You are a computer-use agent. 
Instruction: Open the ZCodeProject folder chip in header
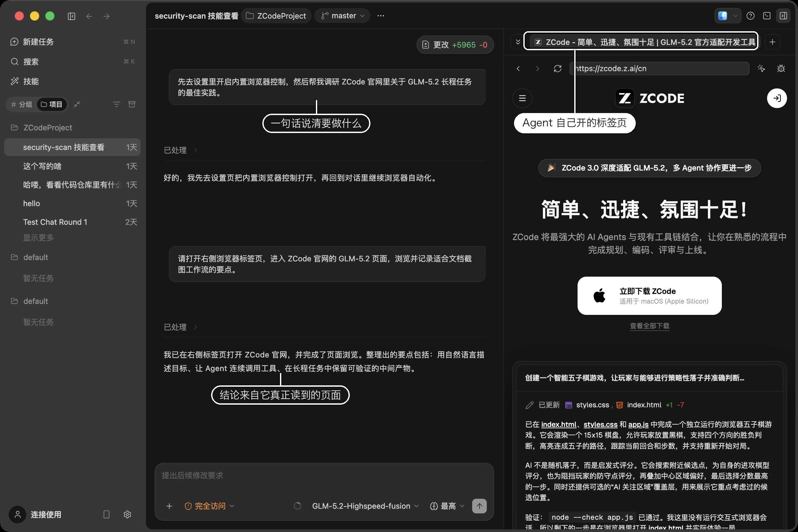[x=276, y=16]
